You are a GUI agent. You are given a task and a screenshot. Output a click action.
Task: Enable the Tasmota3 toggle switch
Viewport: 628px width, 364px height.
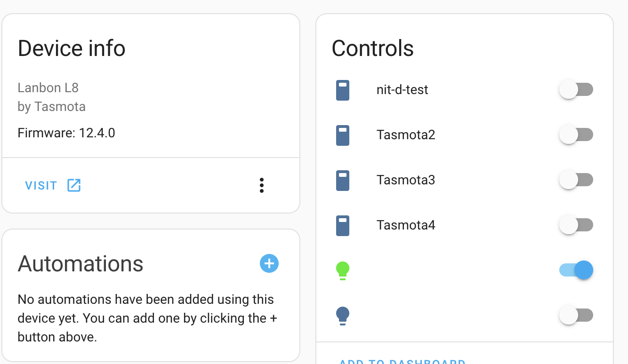pos(576,180)
